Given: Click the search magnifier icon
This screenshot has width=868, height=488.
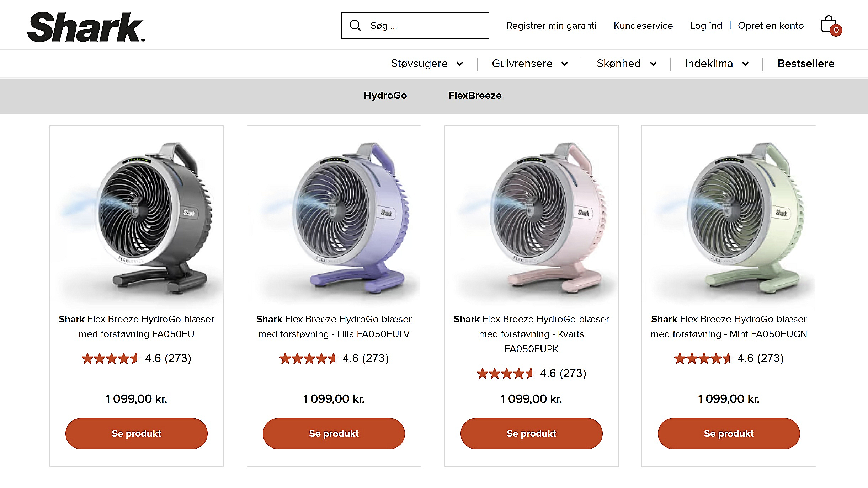Looking at the screenshot, I should (x=355, y=25).
